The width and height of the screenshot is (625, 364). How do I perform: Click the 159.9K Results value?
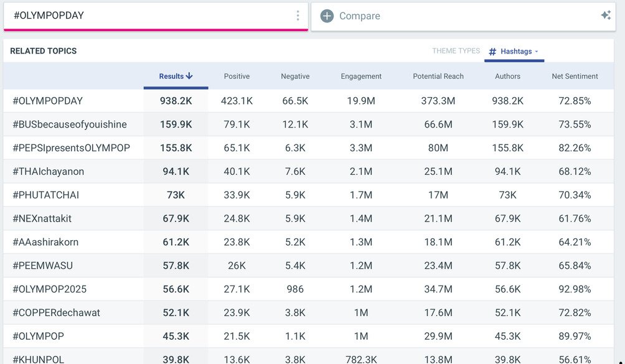(x=176, y=124)
